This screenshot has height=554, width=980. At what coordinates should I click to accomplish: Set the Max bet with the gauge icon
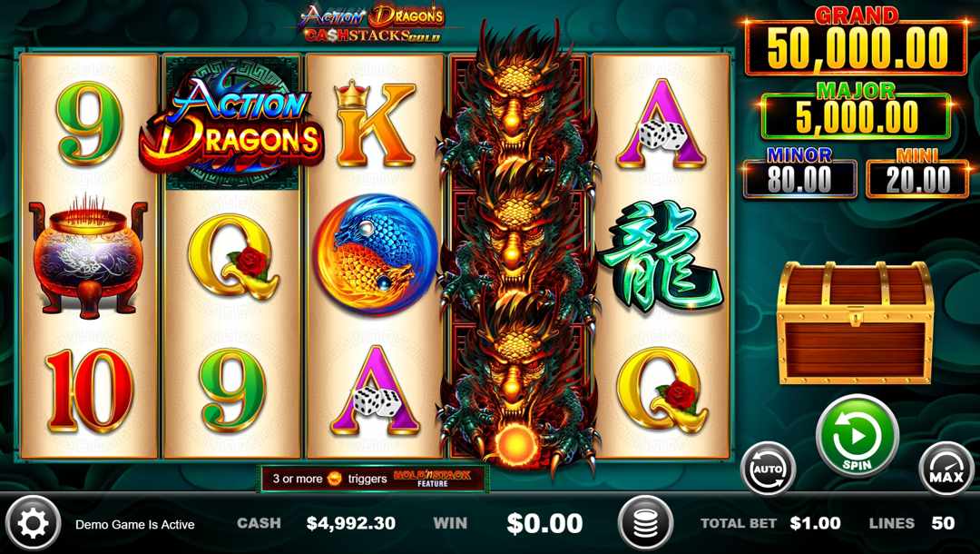coord(946,469)
